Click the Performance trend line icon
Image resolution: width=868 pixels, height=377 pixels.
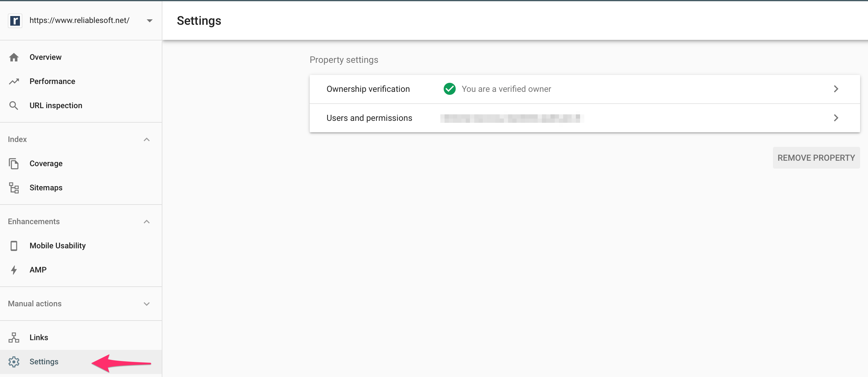[x=14, y=81]
